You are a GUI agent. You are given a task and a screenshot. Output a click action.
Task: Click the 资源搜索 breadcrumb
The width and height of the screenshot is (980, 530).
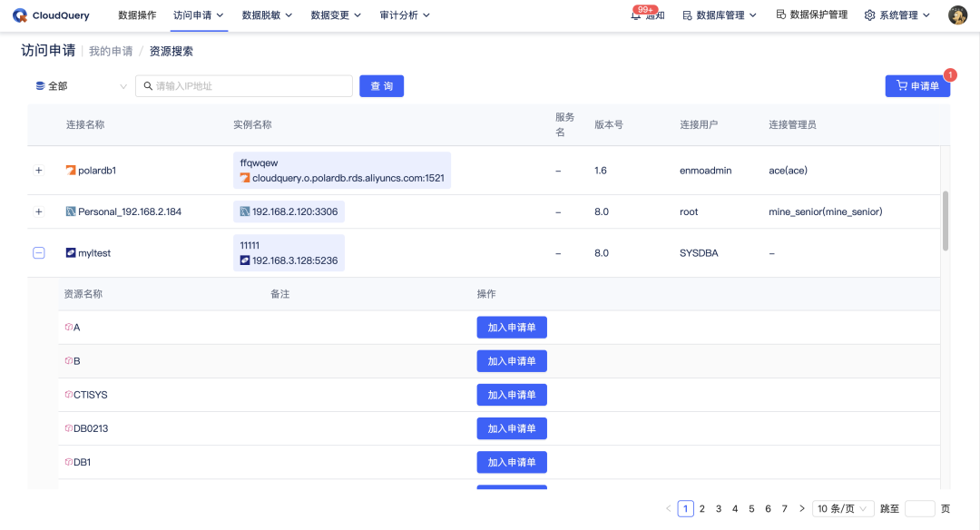(x=171, y=51)
